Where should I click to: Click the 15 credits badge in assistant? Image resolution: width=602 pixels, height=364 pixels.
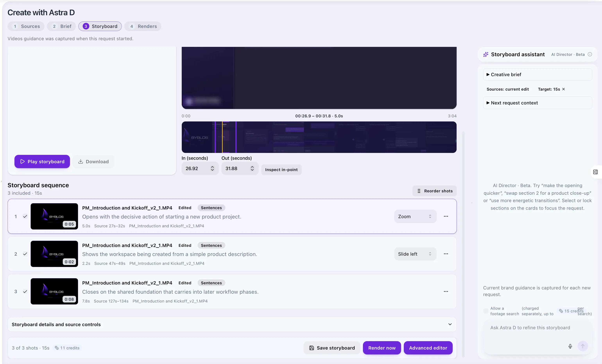point(572,311)
